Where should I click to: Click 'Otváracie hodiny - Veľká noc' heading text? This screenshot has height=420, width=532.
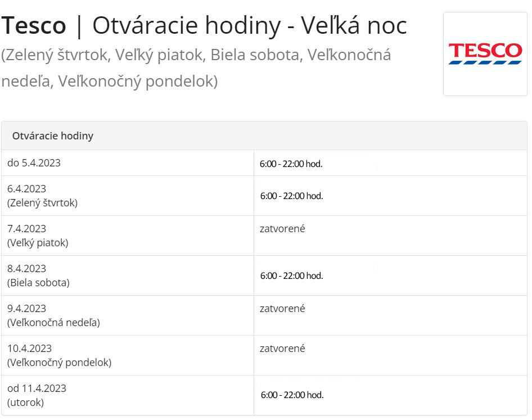249,26
